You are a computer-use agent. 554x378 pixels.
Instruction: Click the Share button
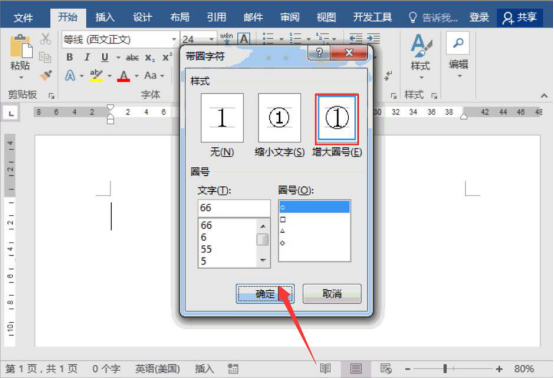[x=520, y=18]
